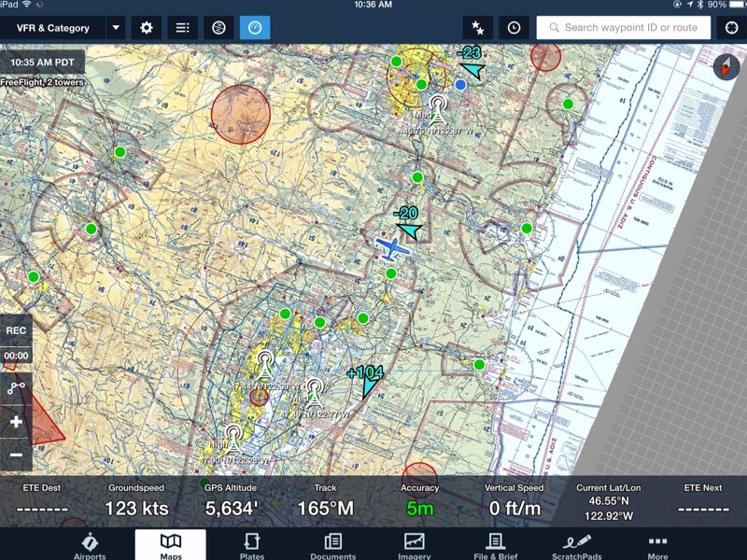
Task: Tap the large red TFR circle
Action: pyautogui.click(x=241, y=114)
